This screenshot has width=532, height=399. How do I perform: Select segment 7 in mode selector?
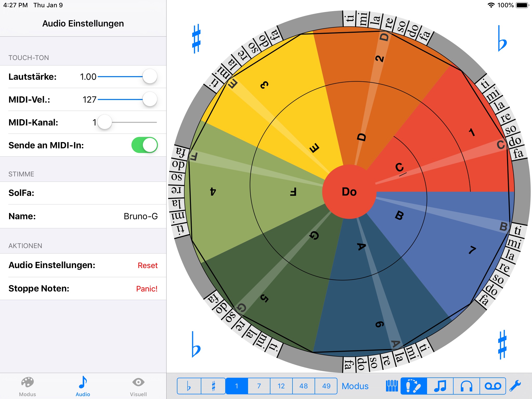coord(259,386)
